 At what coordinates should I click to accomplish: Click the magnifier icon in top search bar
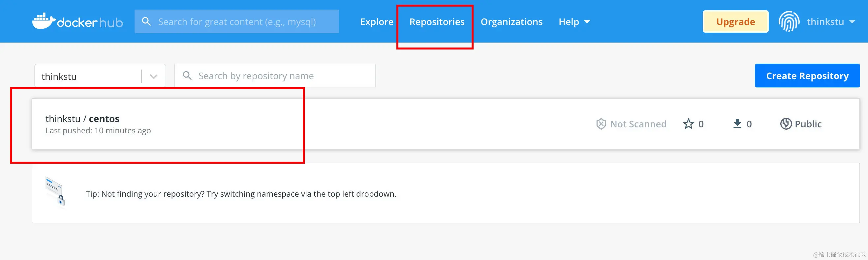tap(146, 21)
